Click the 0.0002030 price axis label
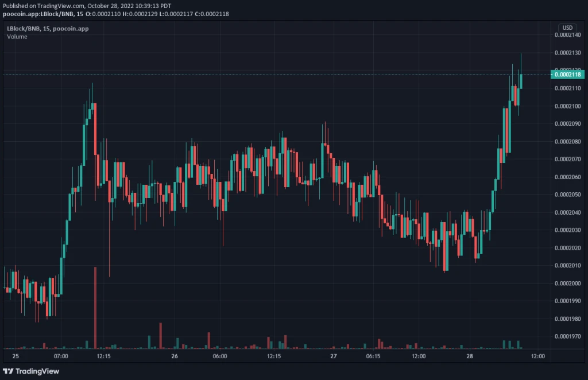This screenshot has width=588, height=380. click(567, 230)
